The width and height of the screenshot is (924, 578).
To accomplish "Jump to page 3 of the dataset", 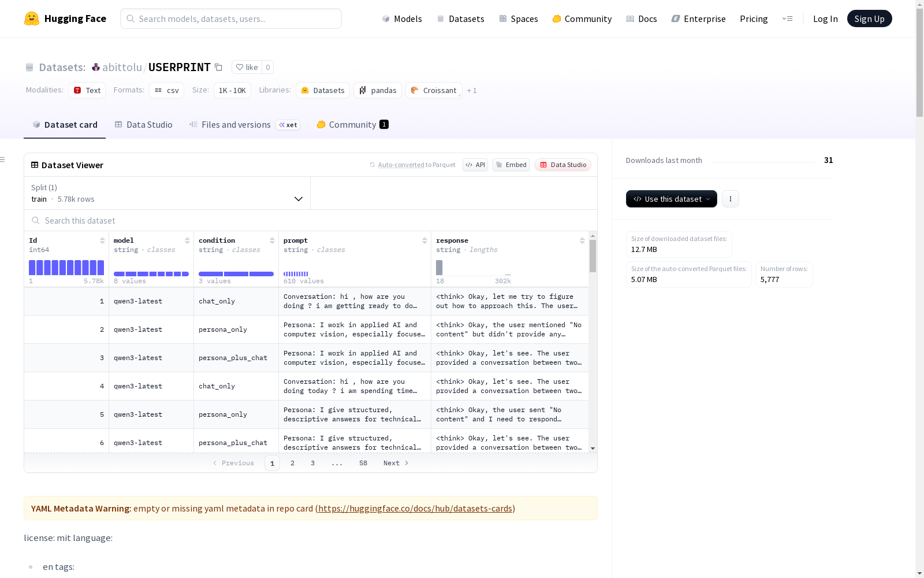I will 313,463.
